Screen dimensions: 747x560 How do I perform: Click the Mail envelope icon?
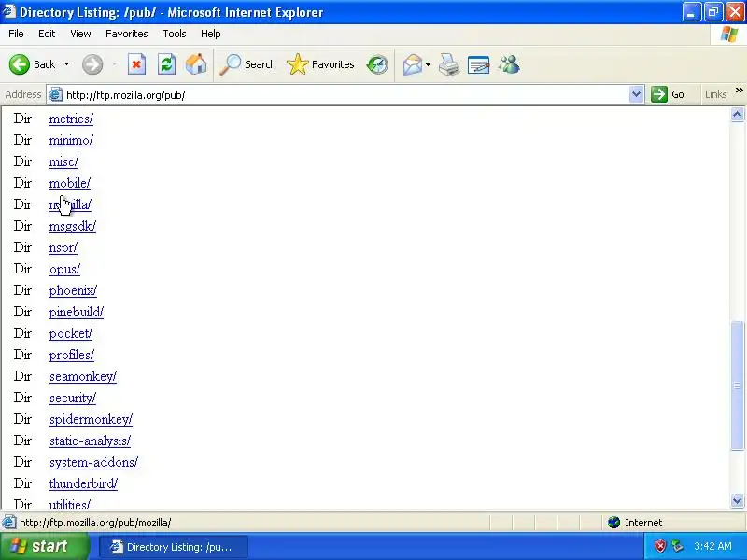click(x=413, y=64)
